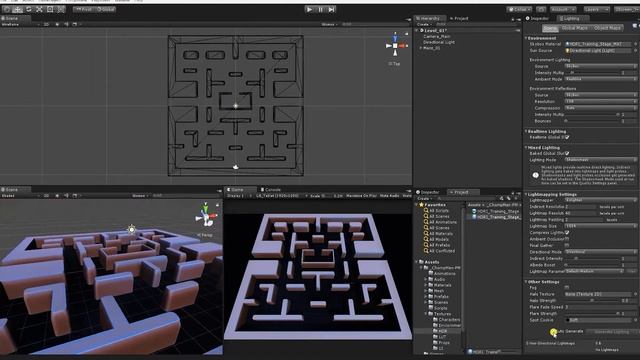The image size is (640, 360).
Task: Toggle Global handle rotation
Action: pos(105,9)
